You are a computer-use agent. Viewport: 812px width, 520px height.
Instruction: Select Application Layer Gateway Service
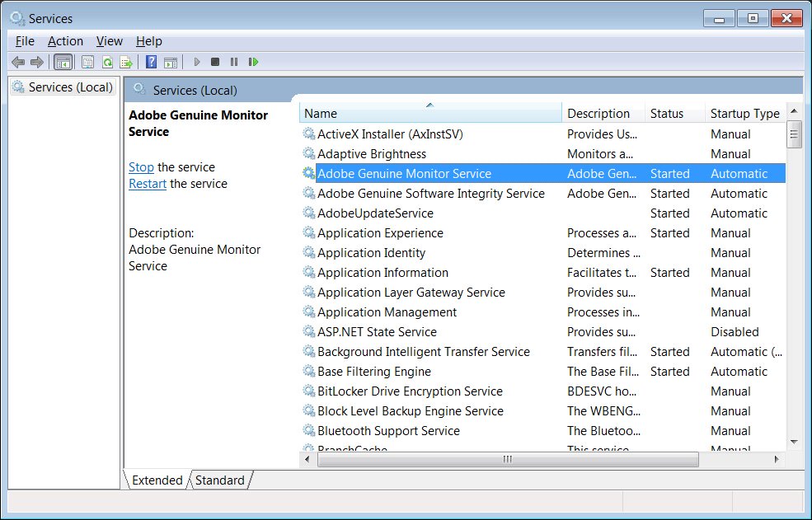[411, 292]
